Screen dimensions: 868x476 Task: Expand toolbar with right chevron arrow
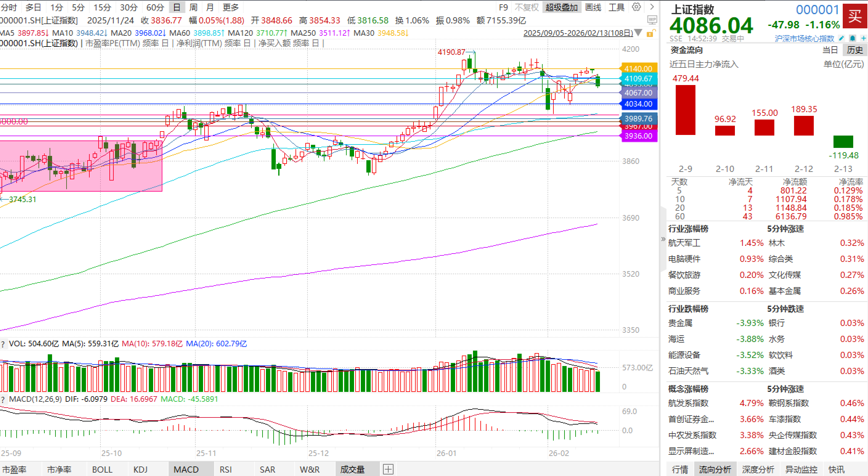pos(652,7)
